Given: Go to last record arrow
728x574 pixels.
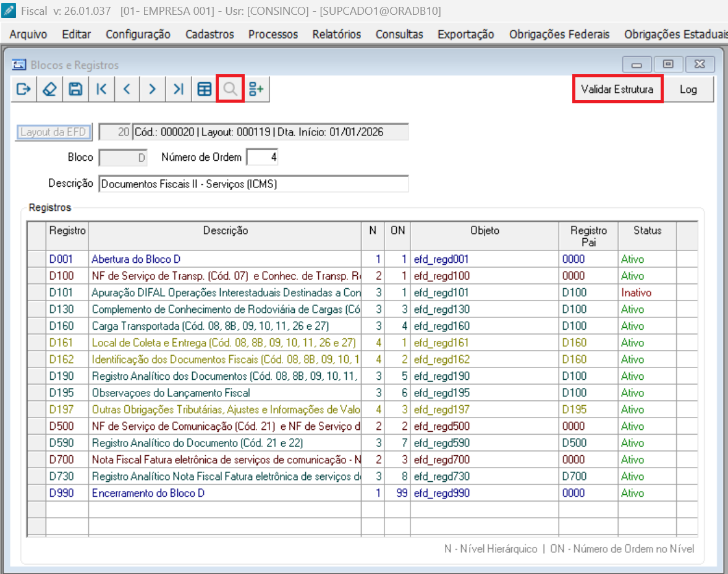Looking at the screenshot, I should pos(178,89).
